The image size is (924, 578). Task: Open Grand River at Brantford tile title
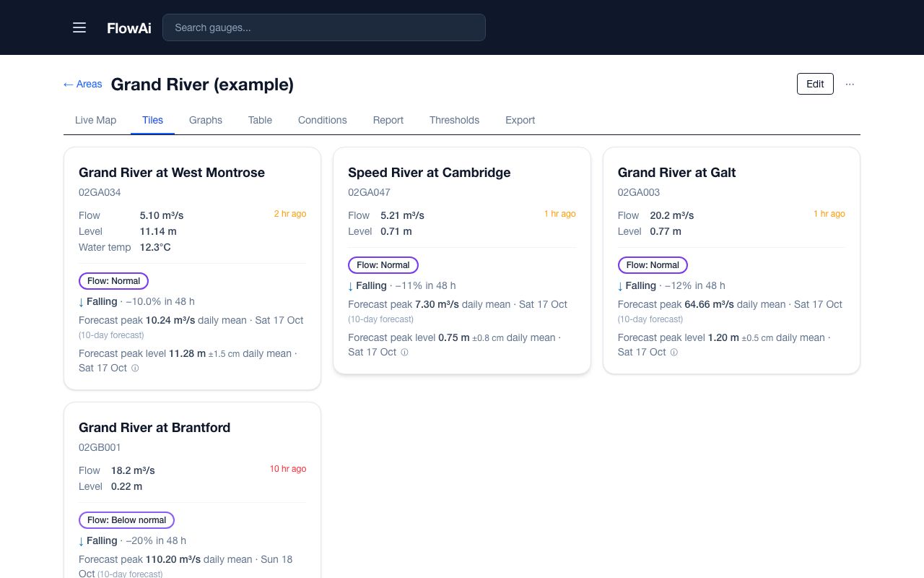pos(154,428)
